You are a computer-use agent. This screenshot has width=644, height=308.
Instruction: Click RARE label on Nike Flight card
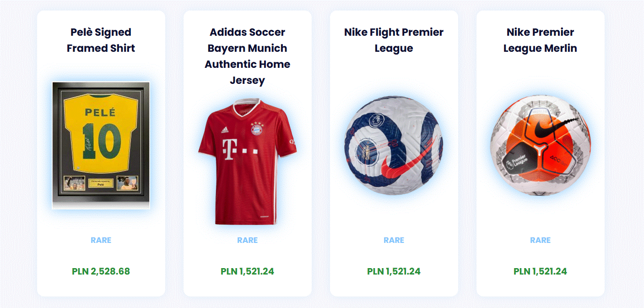tap(394, 240)
